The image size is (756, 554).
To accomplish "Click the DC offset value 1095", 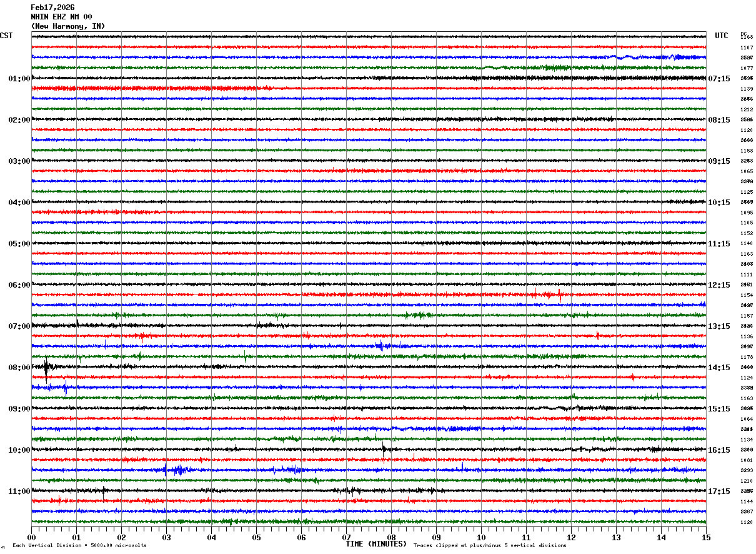I will pos(747,213).
